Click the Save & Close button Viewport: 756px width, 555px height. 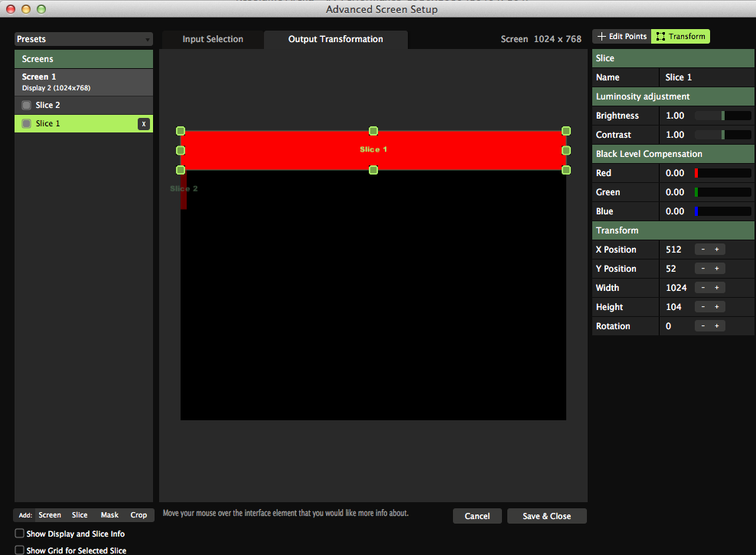tap(546, 516)
